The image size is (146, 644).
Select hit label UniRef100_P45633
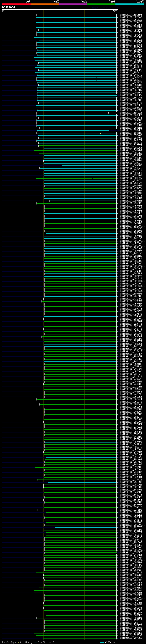coord(131,110)
